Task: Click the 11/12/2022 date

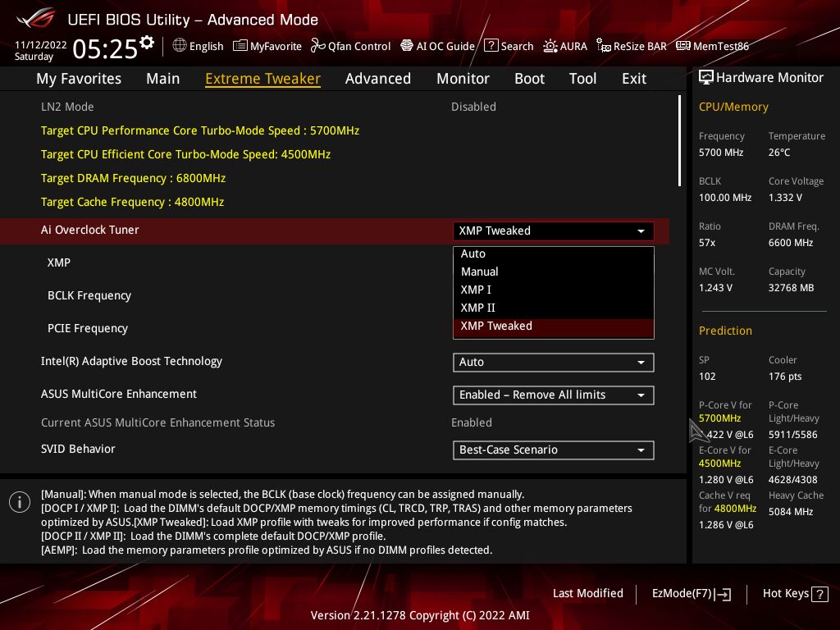Action: pyautogui.click(x=41, y=44)
